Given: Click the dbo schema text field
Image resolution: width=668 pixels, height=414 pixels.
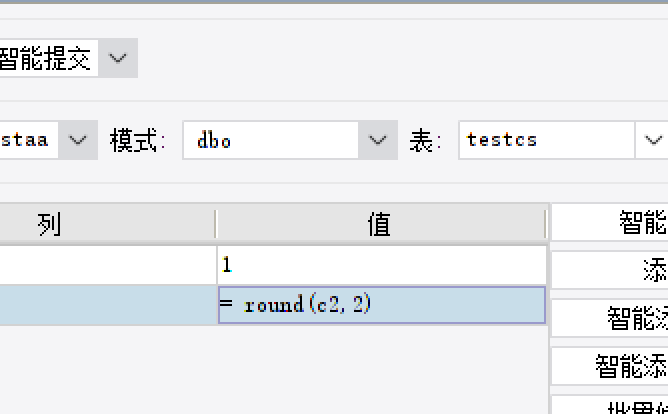Looking at the screenshot, I should pyautogui.click(x=271, y=140).
